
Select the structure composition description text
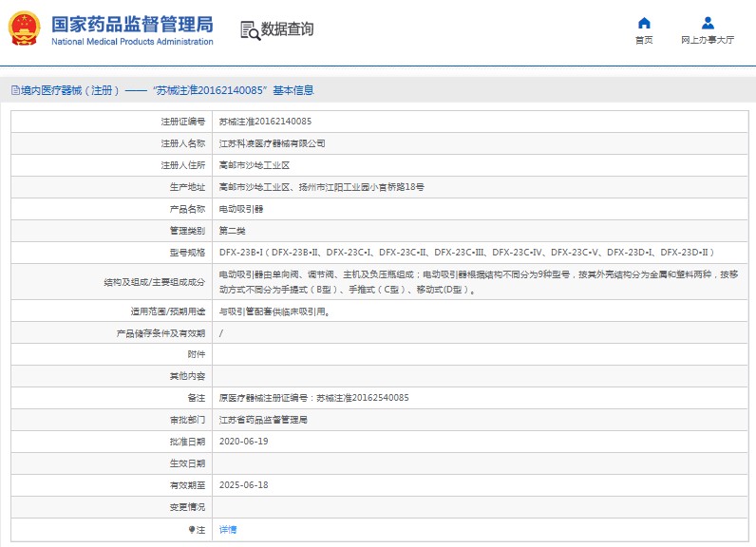(x=479, y=282)
